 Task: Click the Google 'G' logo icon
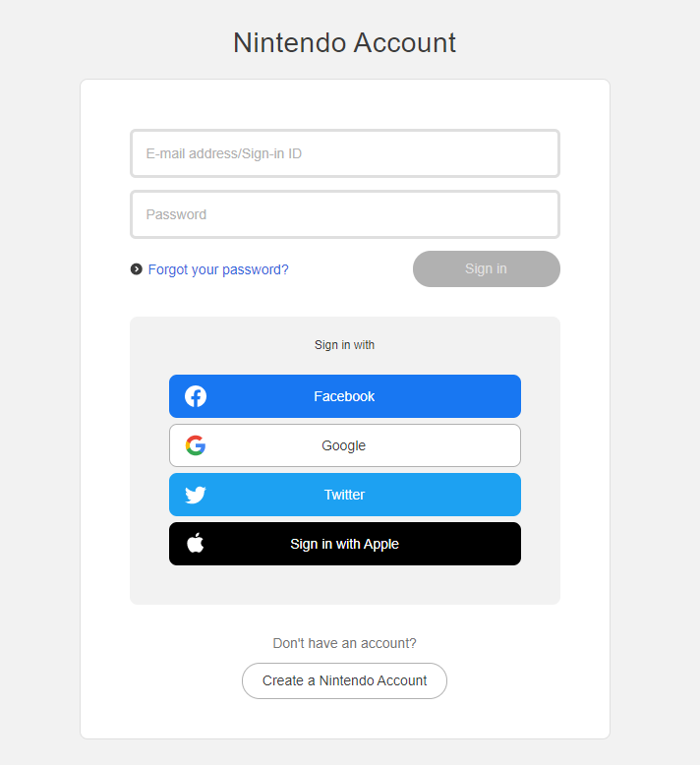(196, 445)
